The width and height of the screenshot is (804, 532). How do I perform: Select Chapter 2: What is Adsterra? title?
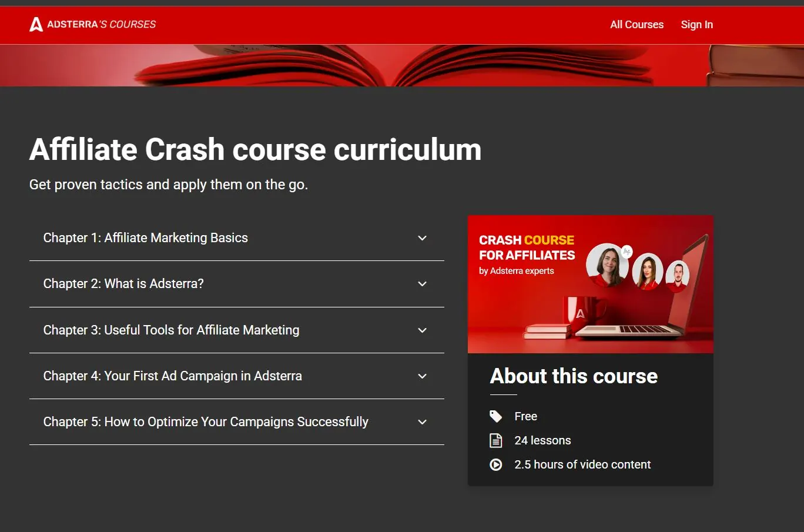123,284
